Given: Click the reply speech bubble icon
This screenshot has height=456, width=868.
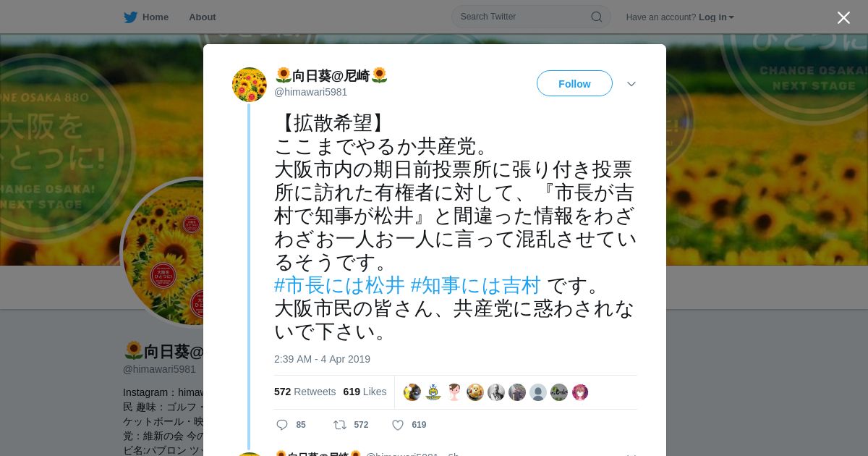Looking at the screenshot, I should (x=282, y=425).
